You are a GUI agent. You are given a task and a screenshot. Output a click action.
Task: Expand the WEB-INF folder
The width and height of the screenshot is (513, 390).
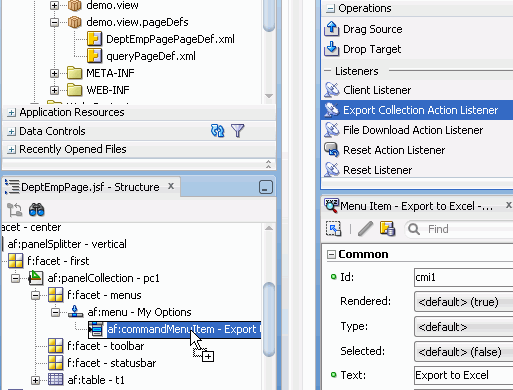tap(55, 90)
